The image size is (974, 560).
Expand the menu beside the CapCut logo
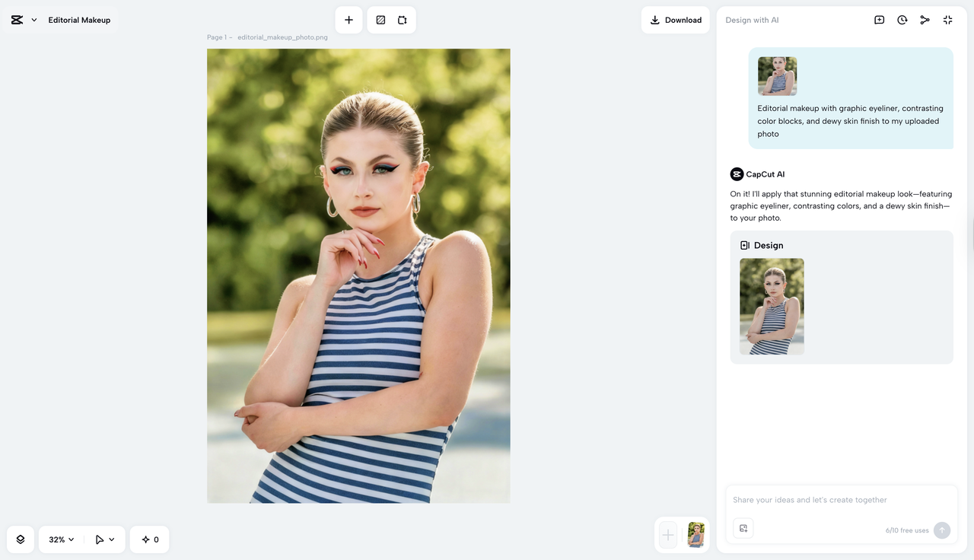33,19
